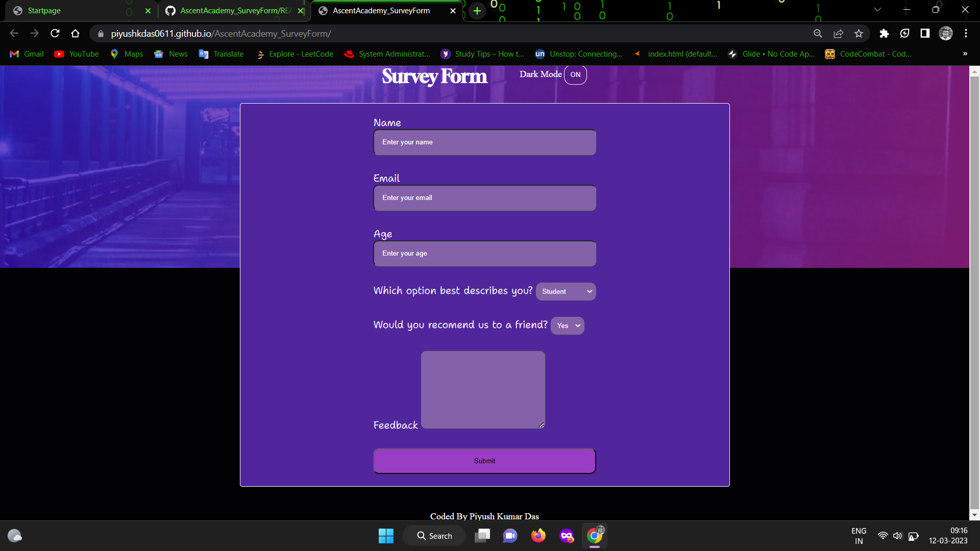This screenshot has height=551, width=980.
Task: Toggle Dark Mode to OFF
Action: (x=575, y=74)
